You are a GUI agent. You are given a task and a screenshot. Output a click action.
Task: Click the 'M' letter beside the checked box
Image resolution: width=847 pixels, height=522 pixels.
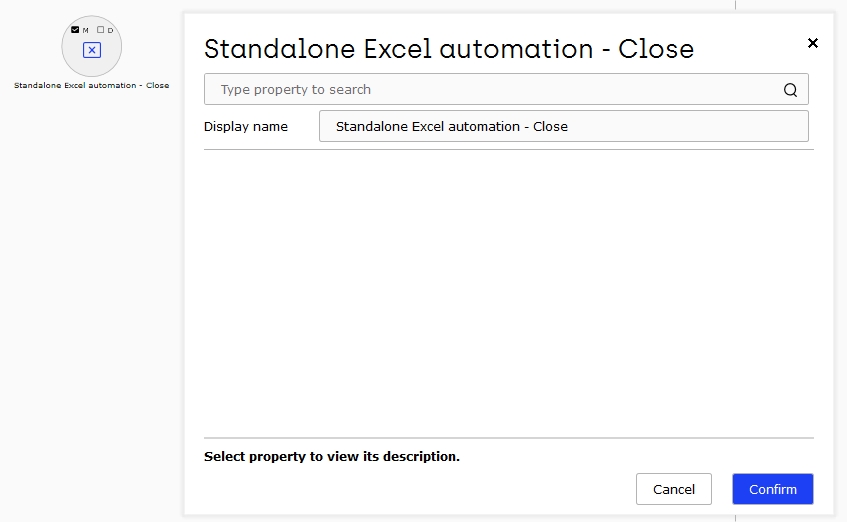point(85,30)
